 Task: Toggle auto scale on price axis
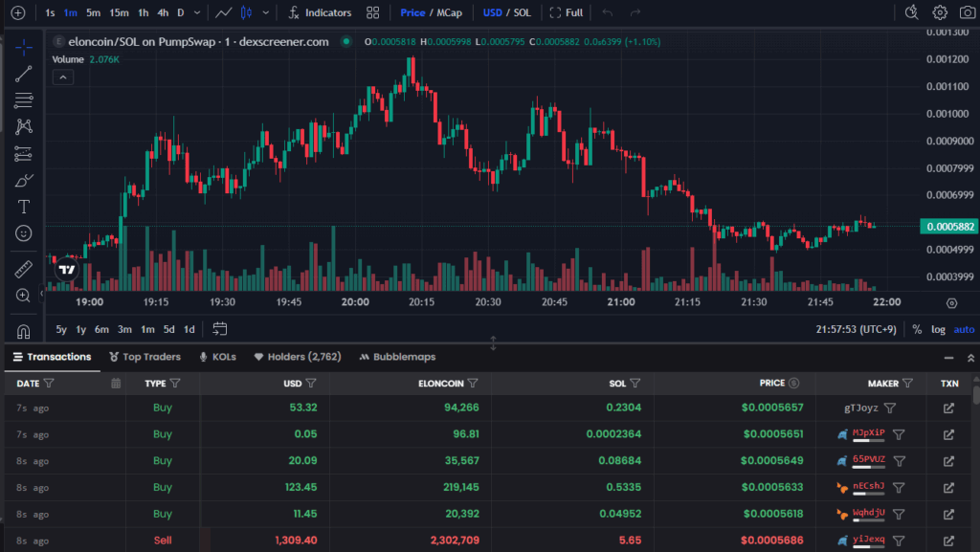pos(964,329)
